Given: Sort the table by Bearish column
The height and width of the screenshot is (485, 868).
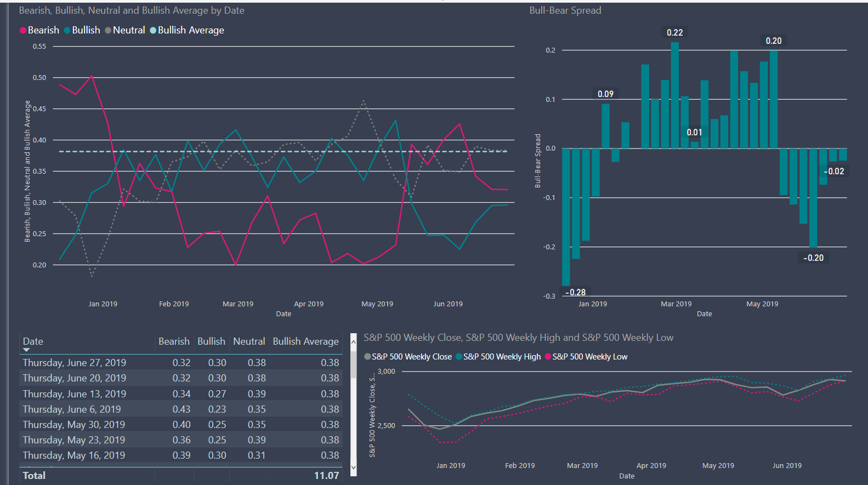Looking at the screenshot, I should click(174, 341).
